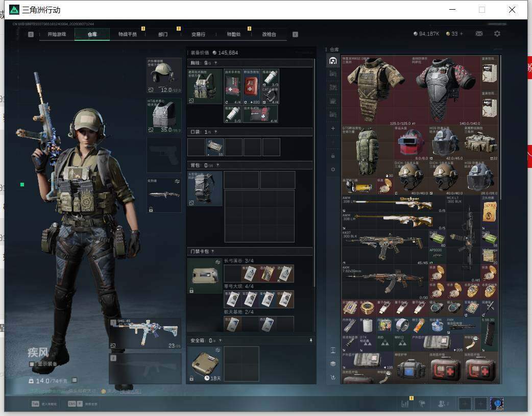The image size is (532, 416).
Task: Select the ammo item in the pocket slot
Action: [x=215, y=147]
